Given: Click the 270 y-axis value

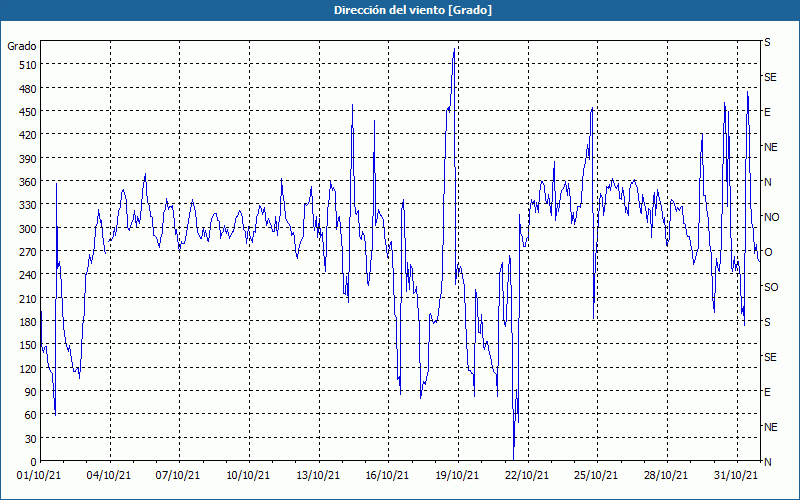Looking at the screenshot, I should [x=27, y=252].
